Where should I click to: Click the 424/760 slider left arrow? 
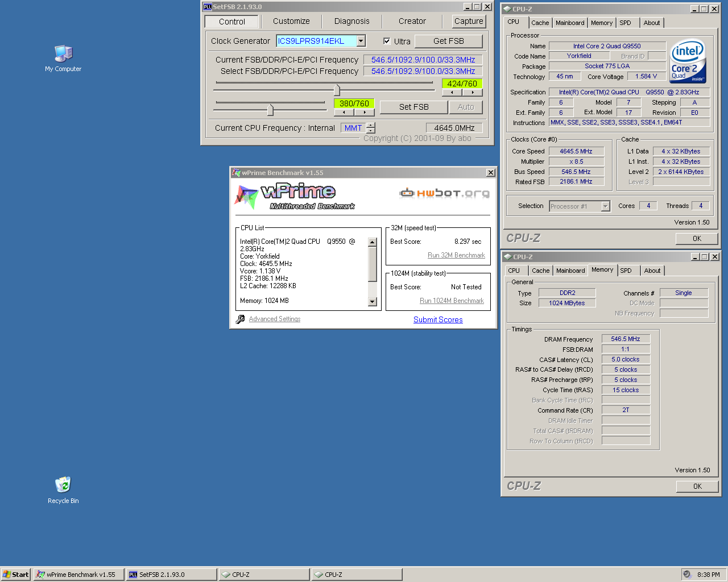click(x=452, y=93)
